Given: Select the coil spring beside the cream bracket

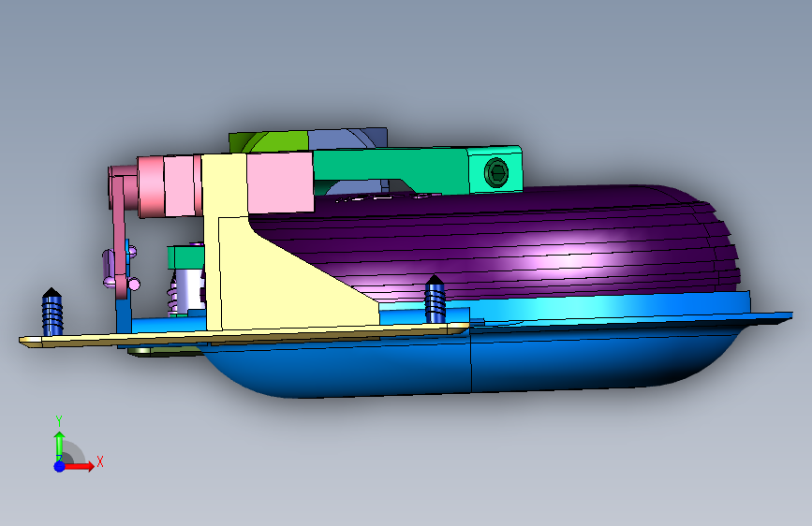Looking at the screenshot, I should pyautogui.click(x=172, y=295).
